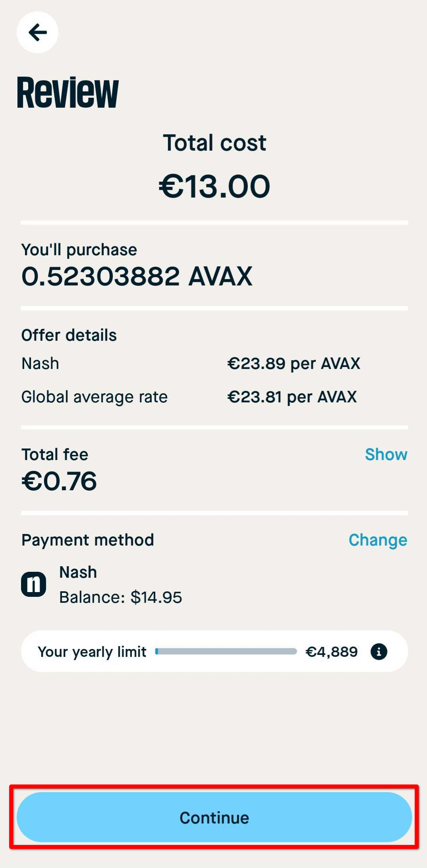Tap the €4,889 yearly limit value

pos(332,652)
